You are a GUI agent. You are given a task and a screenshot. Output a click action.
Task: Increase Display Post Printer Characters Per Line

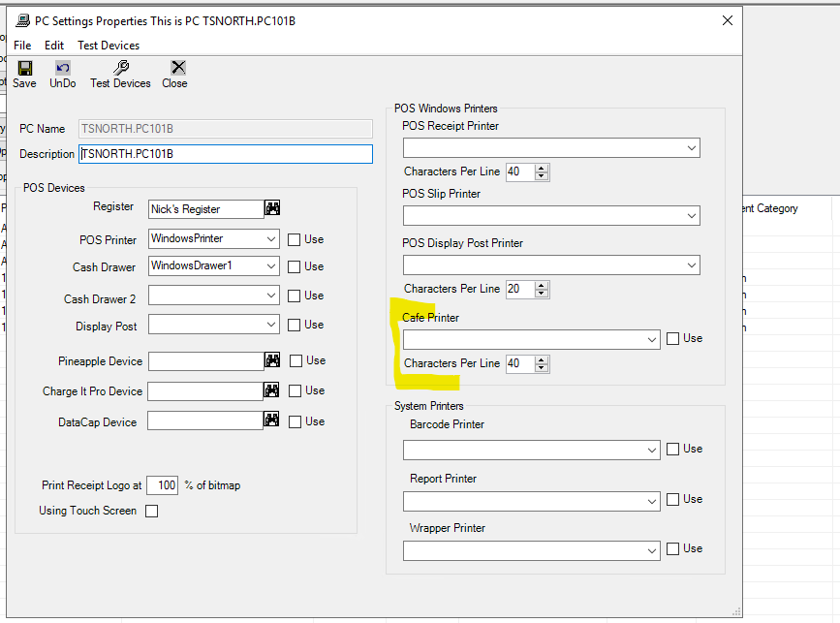(542, 286)
